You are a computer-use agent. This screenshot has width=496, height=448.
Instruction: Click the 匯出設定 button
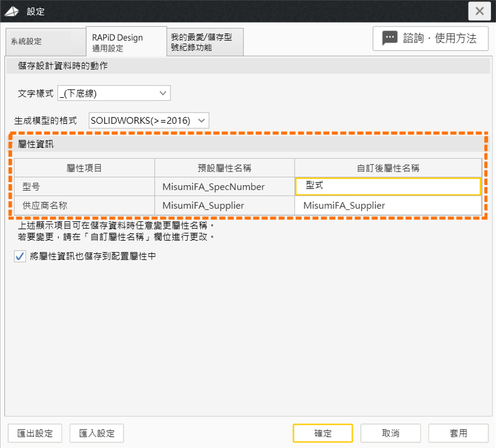point(34,433)
